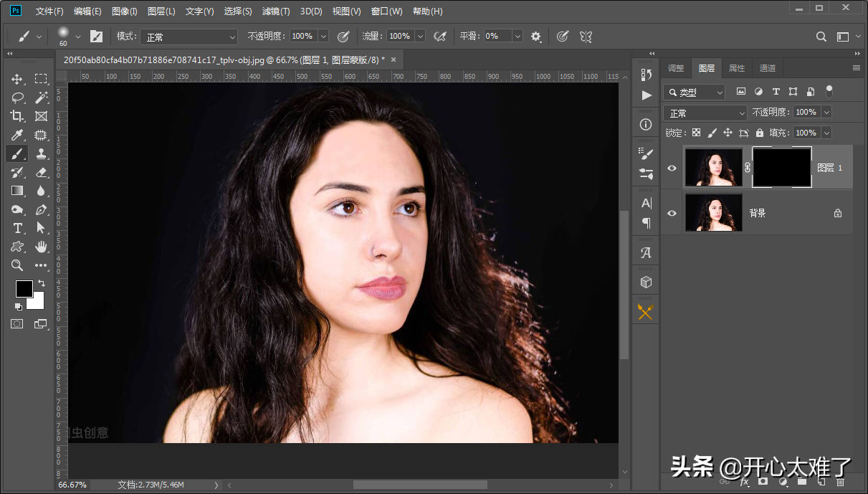
Task: Select the Lasso tool
Action: tap(17, 98)
